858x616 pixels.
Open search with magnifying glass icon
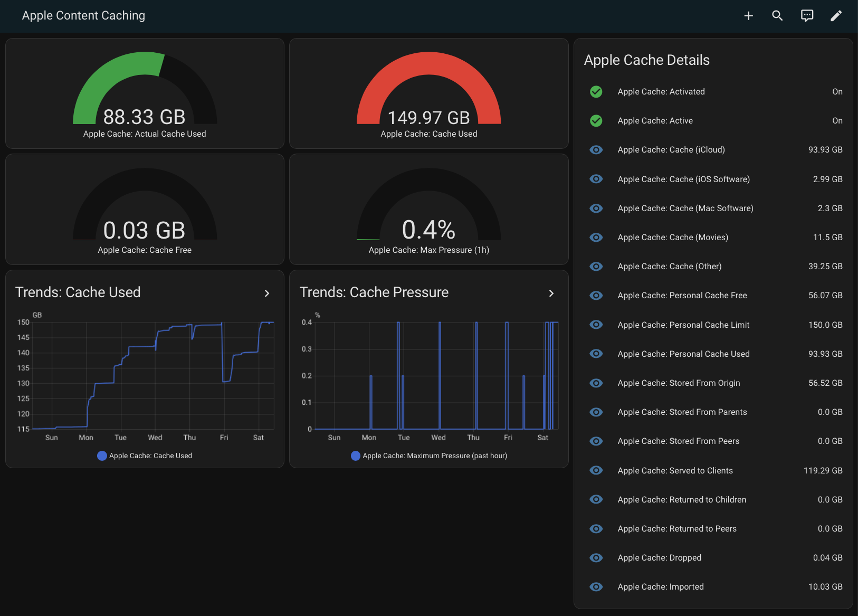pos(777,16)
